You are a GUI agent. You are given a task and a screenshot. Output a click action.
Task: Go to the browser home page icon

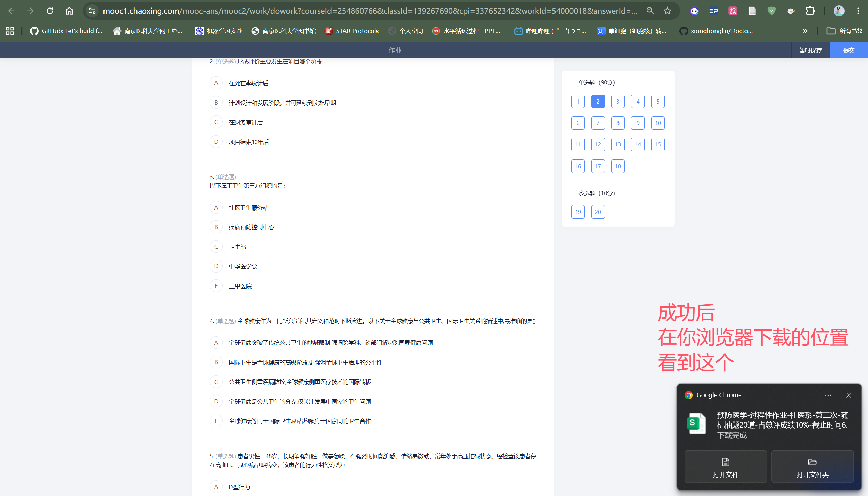point(69,11)
